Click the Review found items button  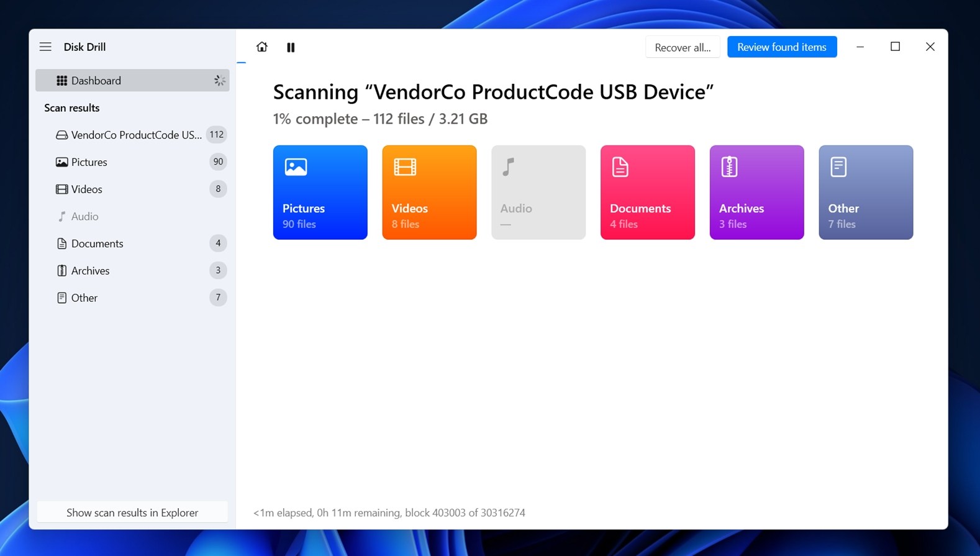click(781, 47)
